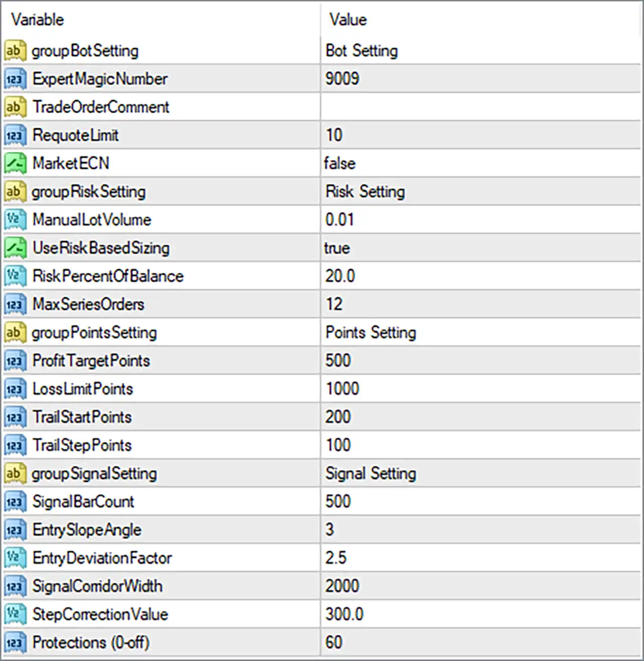Click the integer icon beside MaxSeriesOrders
Image resolution: width=644 pixels, height=661 pixels.
tap(15, 304)
